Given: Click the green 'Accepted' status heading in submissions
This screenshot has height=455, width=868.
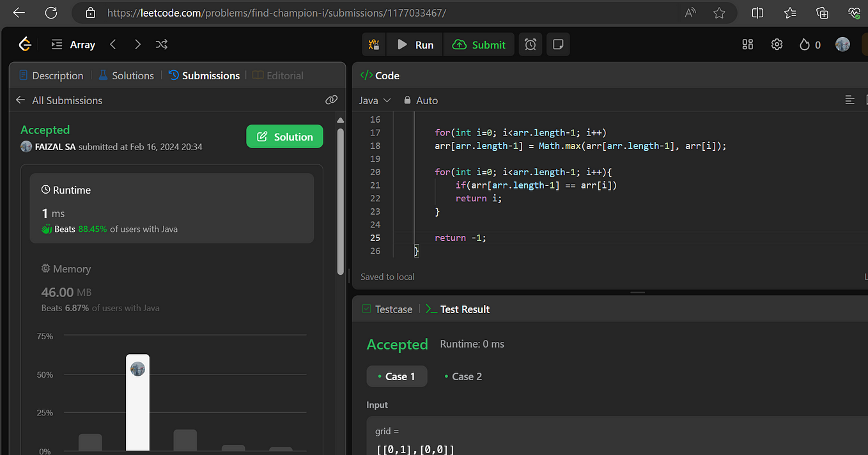Looking at the screenshot, I should pyautogui.click(x=45, y=130).
